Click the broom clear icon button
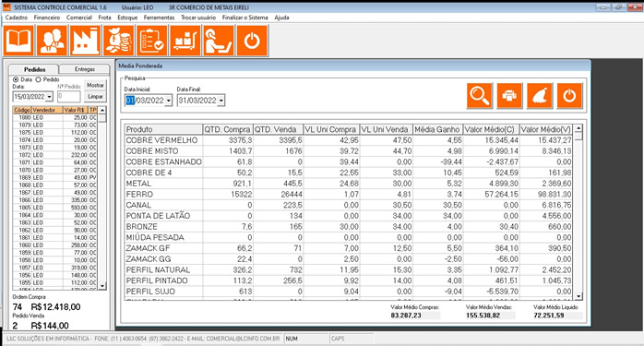Screen dimensions: 644x346 539,96
